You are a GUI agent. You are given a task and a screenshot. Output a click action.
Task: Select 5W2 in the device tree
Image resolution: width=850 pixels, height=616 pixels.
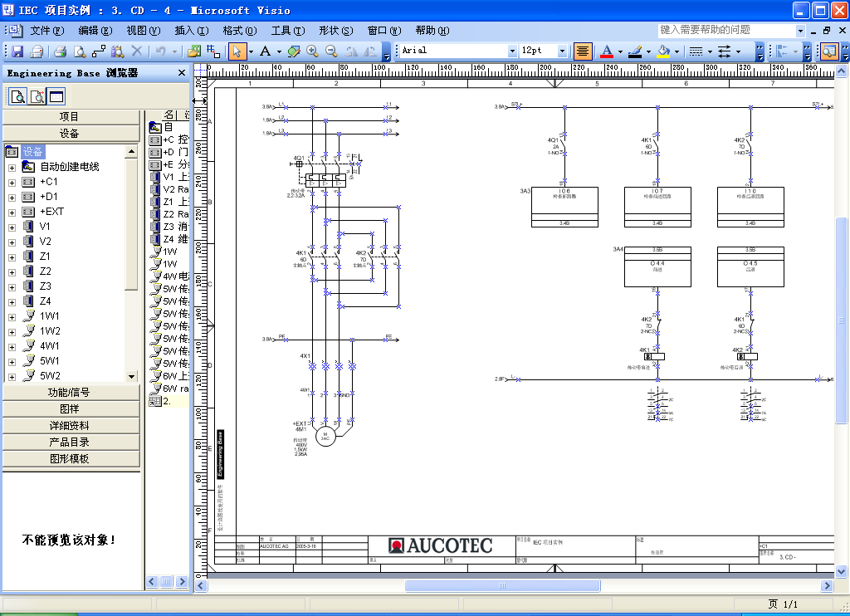pos(50,376)
